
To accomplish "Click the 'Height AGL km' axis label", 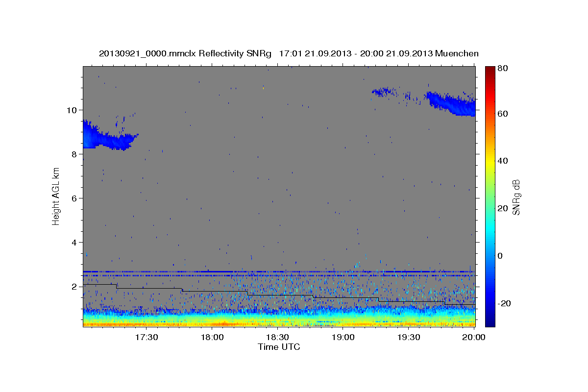I will (x=56, y=196).
